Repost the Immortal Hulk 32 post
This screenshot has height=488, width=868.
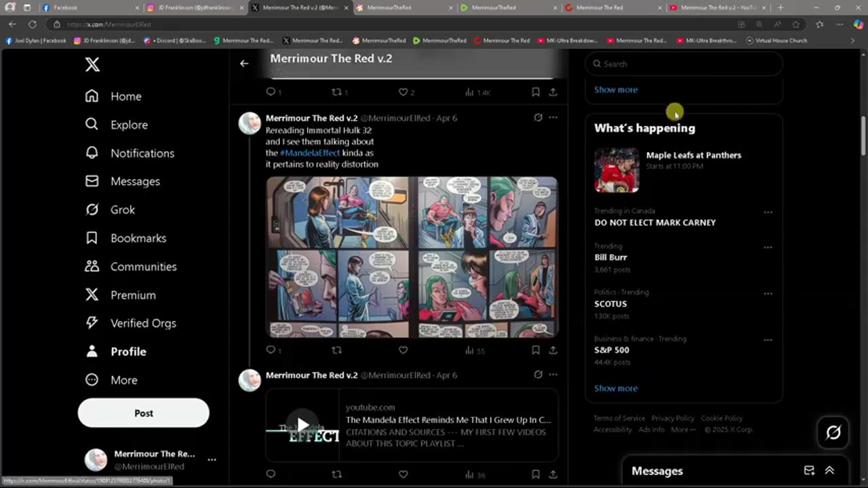(336, 350)
